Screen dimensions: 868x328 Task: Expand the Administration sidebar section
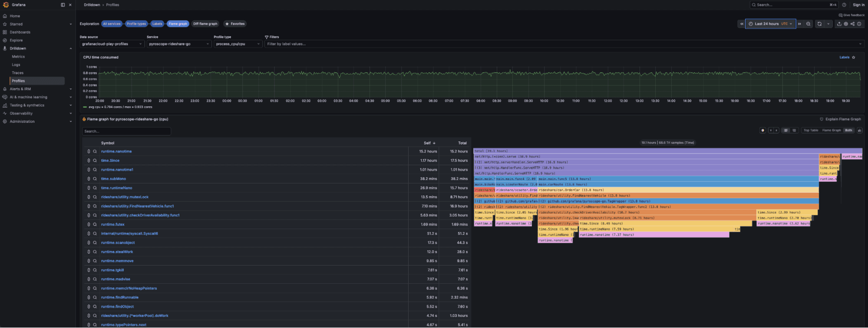pyautogui.click(x=71, y=121)
